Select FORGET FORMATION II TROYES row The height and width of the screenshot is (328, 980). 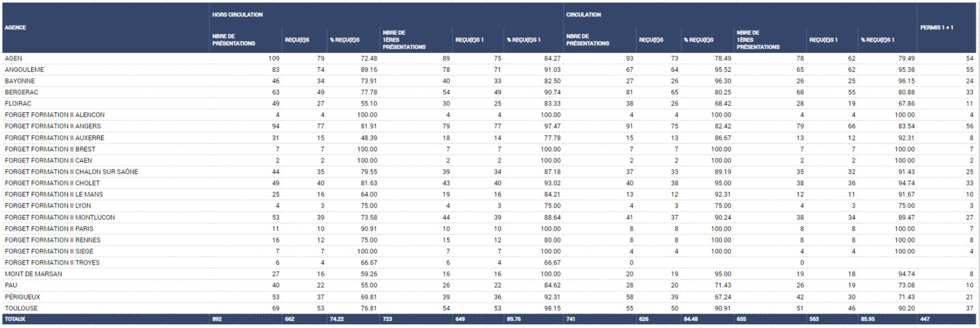click(52, 263)
